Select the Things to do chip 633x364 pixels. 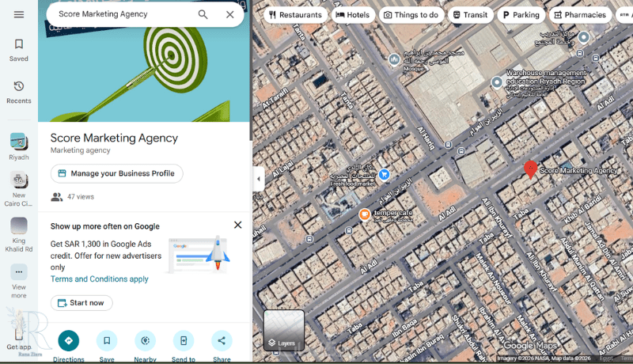[411, 15]
